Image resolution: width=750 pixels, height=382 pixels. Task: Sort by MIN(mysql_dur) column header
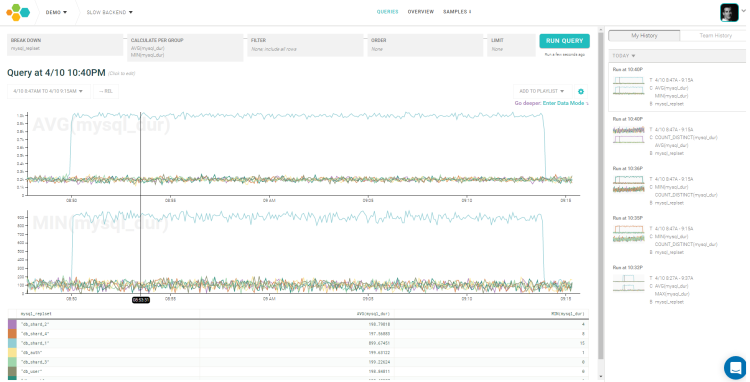coord(568,314)
